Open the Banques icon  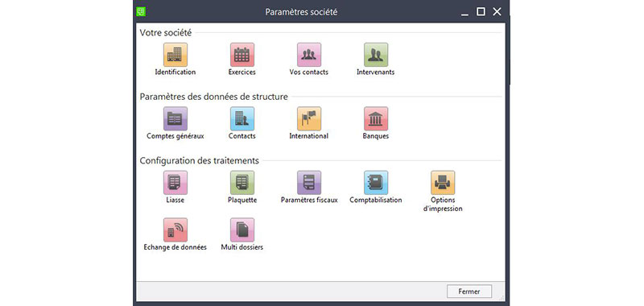point(376,118)
